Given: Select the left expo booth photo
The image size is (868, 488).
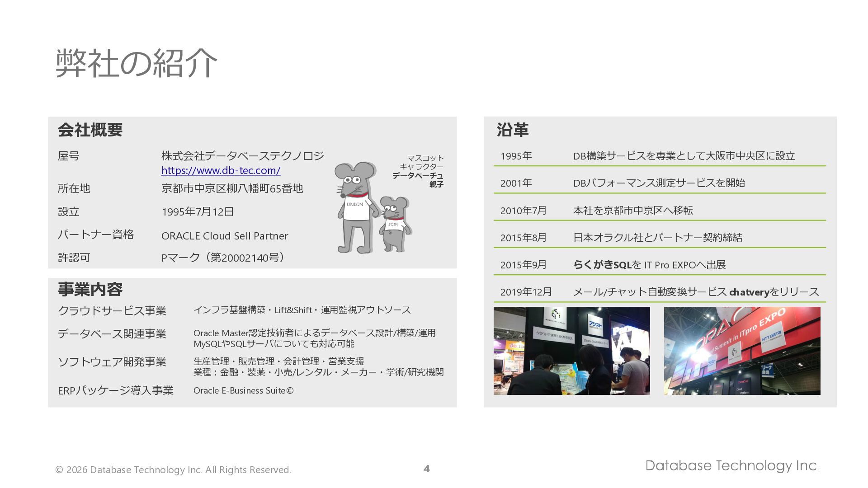Looking at the screenshot, I should click(571, 351).
